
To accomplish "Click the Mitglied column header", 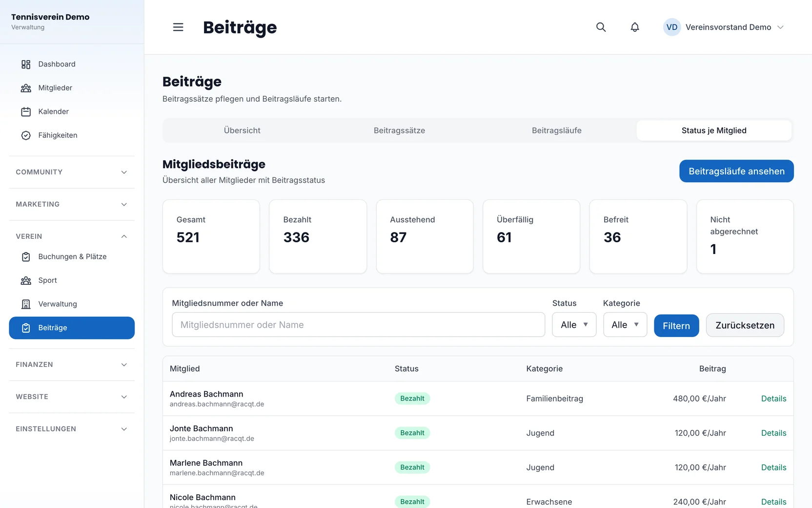I will 184,369.
